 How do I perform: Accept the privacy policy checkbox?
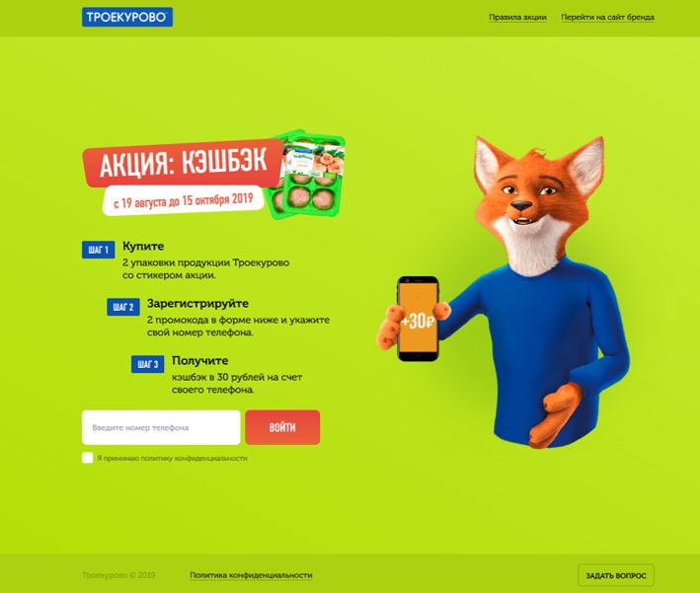point(88,458)
